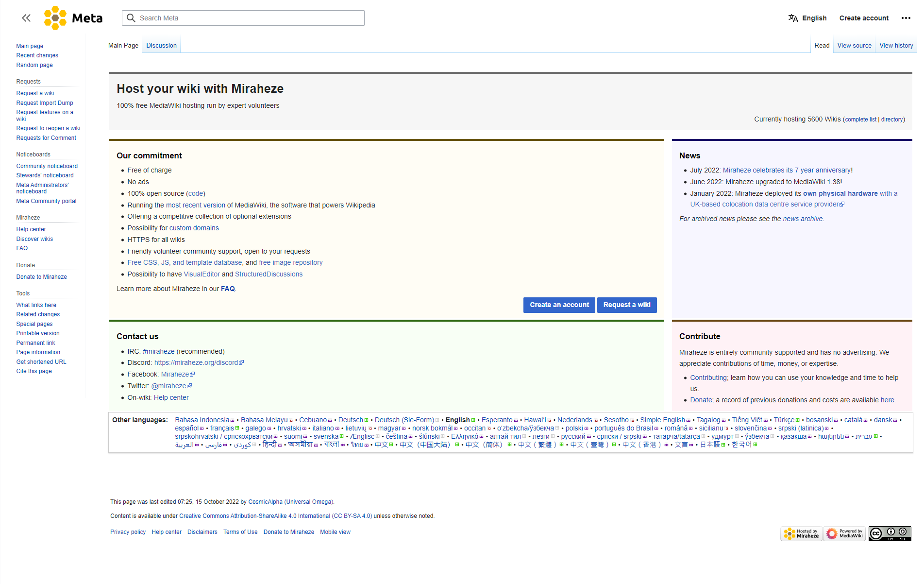Open the Community noticeboard sidebar link
Screen dimensions: 924x584
pos(47,166)
